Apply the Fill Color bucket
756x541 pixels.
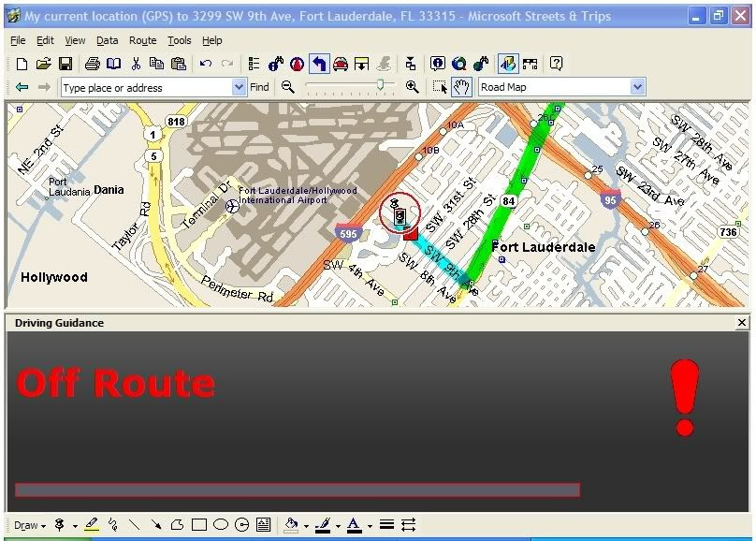coord(291,524)
